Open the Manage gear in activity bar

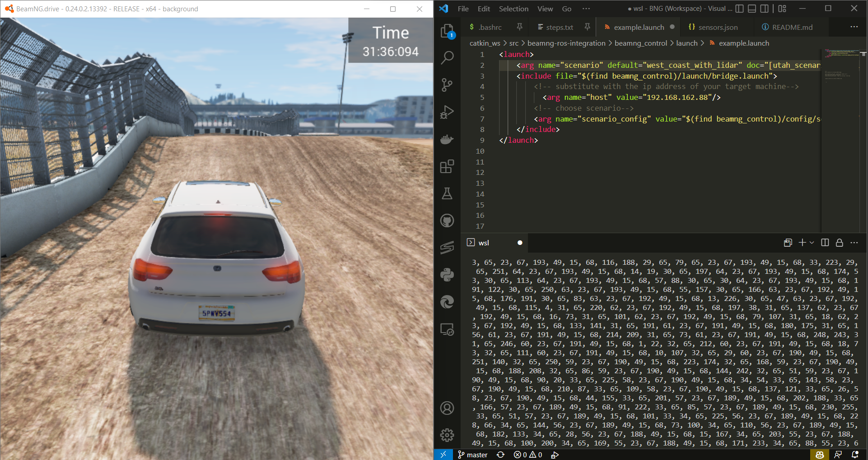(447, 435)
